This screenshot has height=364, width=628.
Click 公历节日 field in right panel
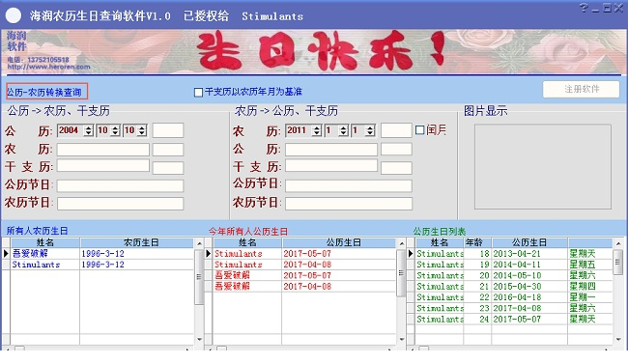[x=349, y=185]
